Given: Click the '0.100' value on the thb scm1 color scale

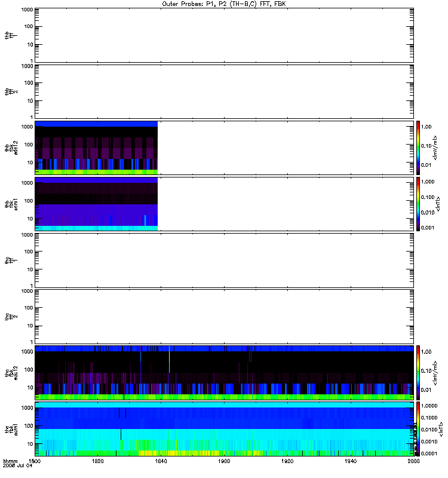Looking at the screenshot, I should click(428, 197).
